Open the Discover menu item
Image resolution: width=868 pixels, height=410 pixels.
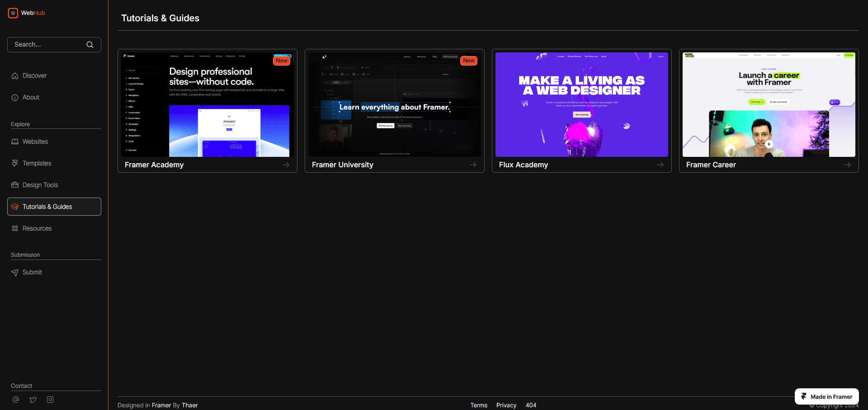click(x=54, y=76)
